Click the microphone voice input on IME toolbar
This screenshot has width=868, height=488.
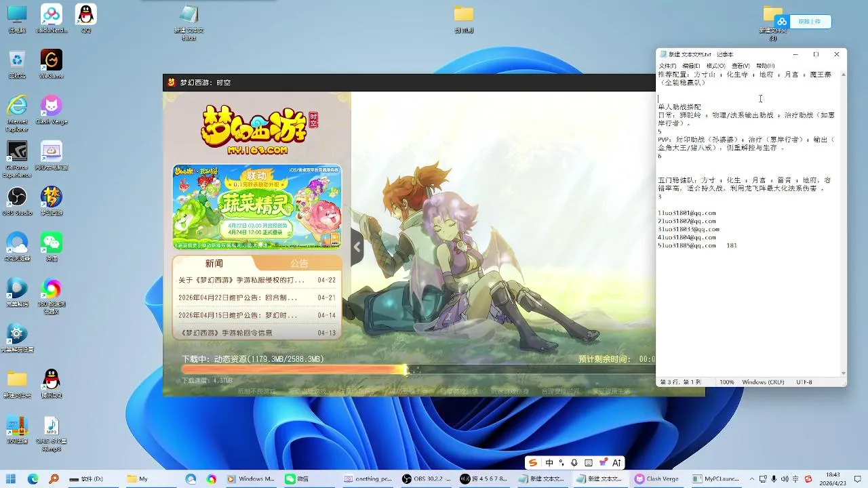pos(574,463)
